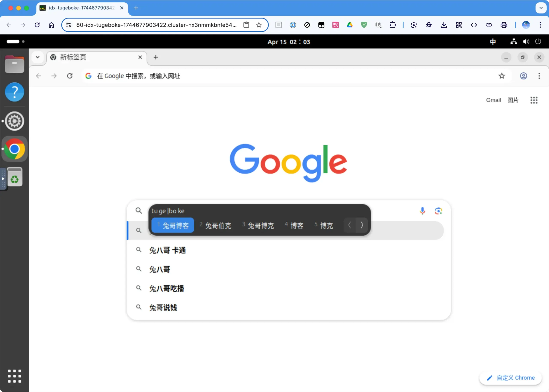
Task: Reload the inner Chrome page
Action: 70,76
